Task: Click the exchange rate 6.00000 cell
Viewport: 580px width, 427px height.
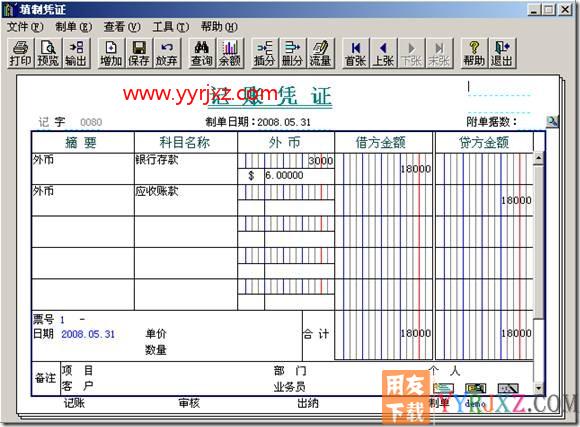Action: [x=299, y=176]
